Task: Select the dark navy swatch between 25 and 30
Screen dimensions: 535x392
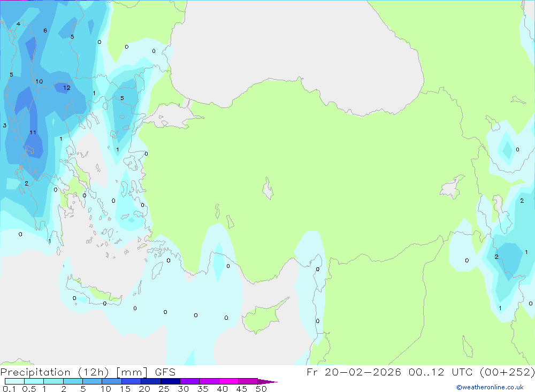Action: point(170,381)
